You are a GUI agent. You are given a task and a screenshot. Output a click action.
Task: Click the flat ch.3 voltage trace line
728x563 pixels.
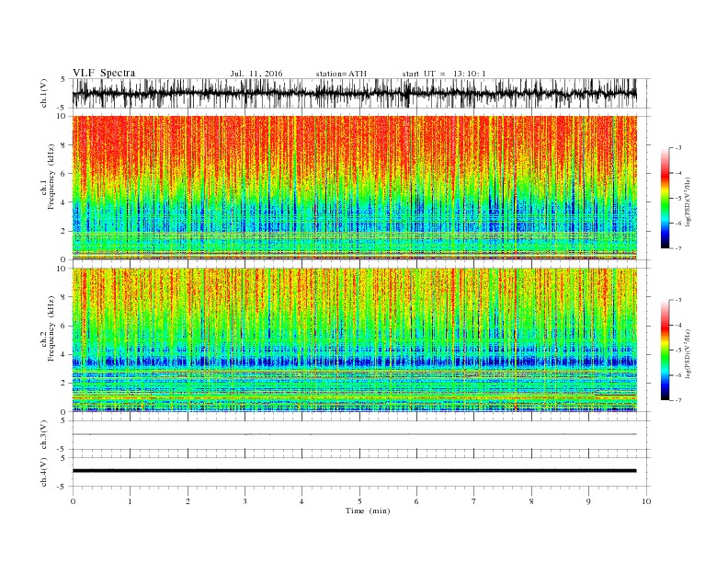click(x=354, y=434)
